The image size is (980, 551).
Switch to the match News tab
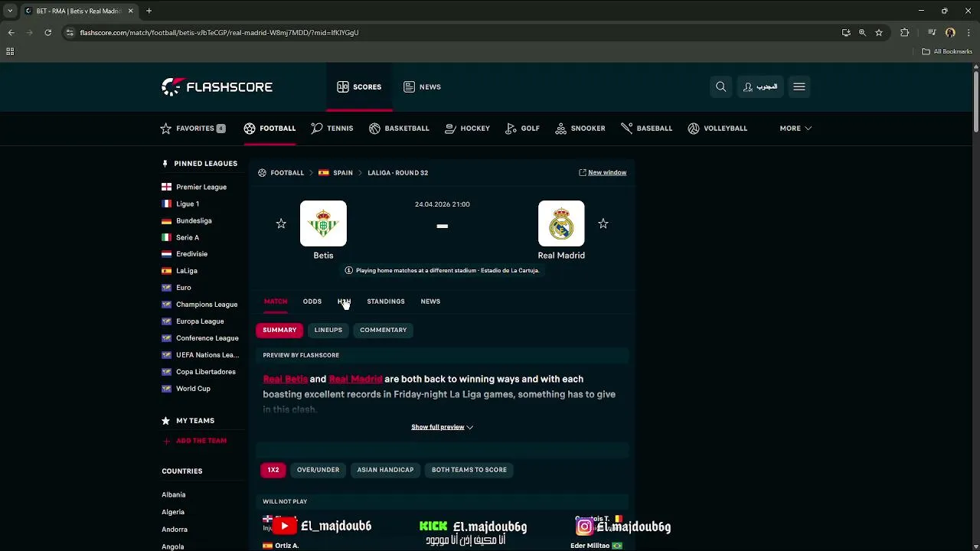(x=430, y=302)
